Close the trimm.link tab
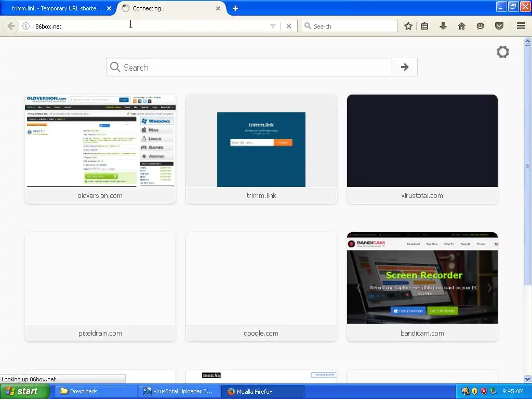This screenshot has height=399, width=532. click(x=109, y=8)
